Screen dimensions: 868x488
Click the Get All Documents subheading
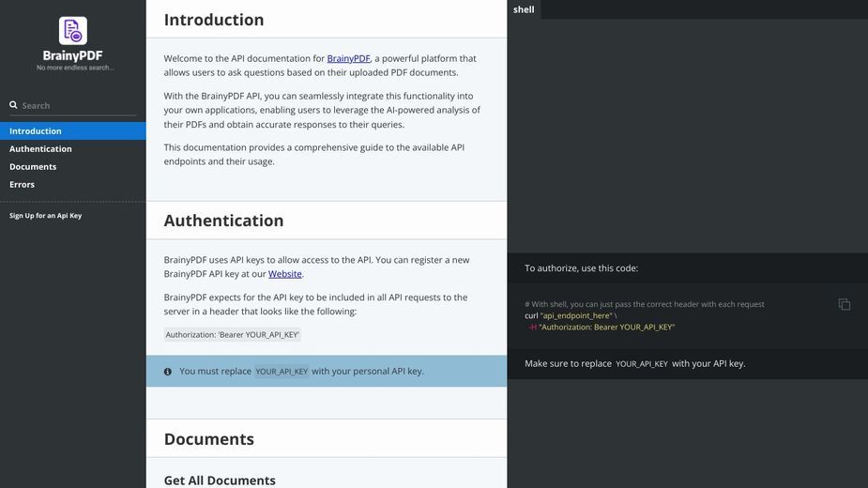220,480
